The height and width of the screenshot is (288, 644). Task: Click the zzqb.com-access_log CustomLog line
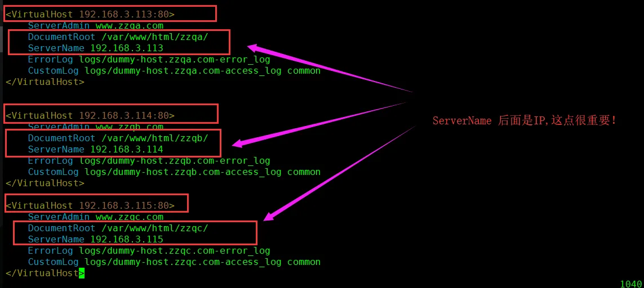click(x=174, y=172)
